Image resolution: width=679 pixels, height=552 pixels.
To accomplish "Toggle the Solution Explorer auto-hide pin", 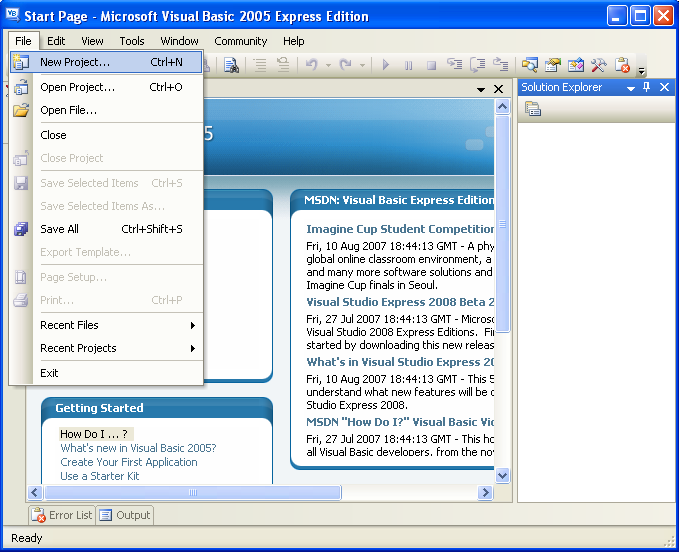I will (647, 87).
